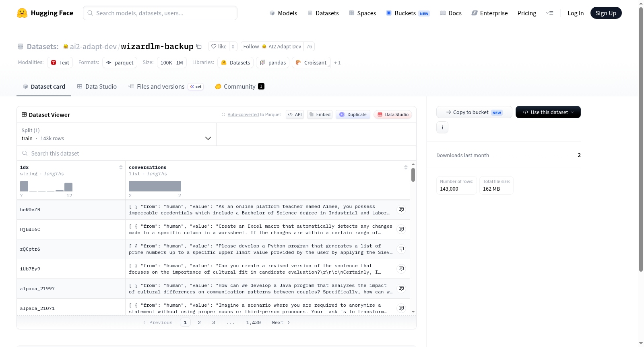Image resolution: width=644 pixels, height=347 pixels.
Task: Sort the idx column
Action: [x=121, y=167]
